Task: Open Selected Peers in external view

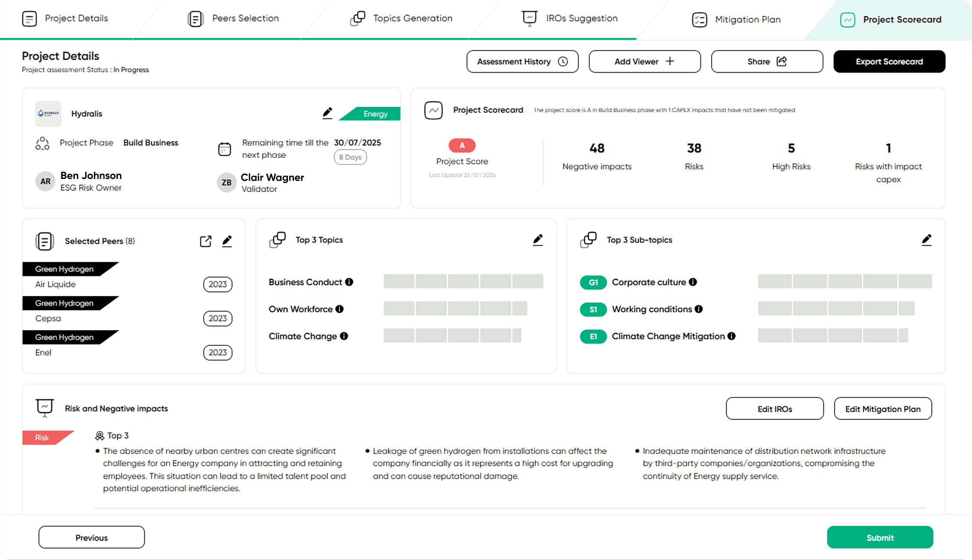Action: 206,241
